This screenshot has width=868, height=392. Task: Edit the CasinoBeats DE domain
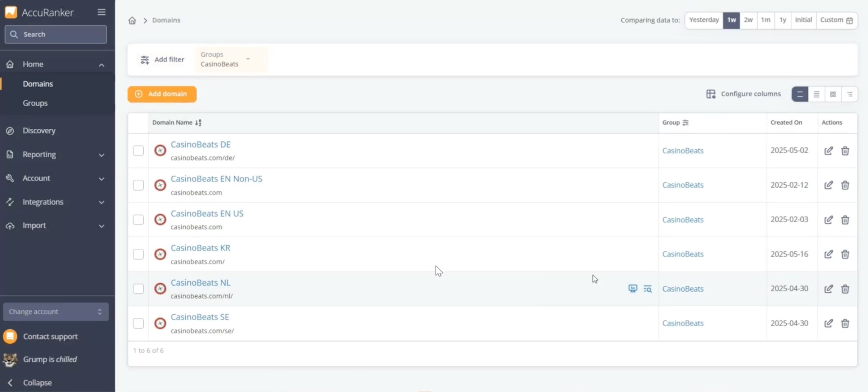tap(829, 151)
